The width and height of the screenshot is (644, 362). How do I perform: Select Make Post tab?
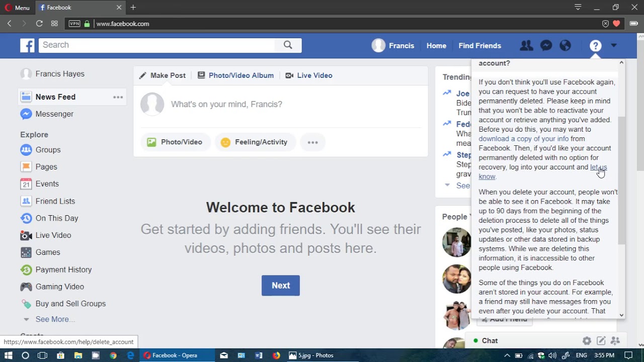coord(162,75)
